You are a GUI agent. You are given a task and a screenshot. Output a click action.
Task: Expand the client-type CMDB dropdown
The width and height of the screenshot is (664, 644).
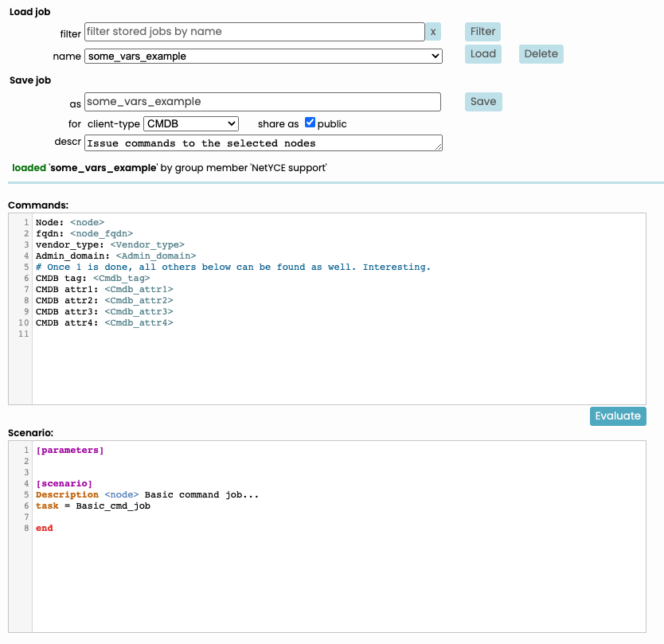(191, 124)
